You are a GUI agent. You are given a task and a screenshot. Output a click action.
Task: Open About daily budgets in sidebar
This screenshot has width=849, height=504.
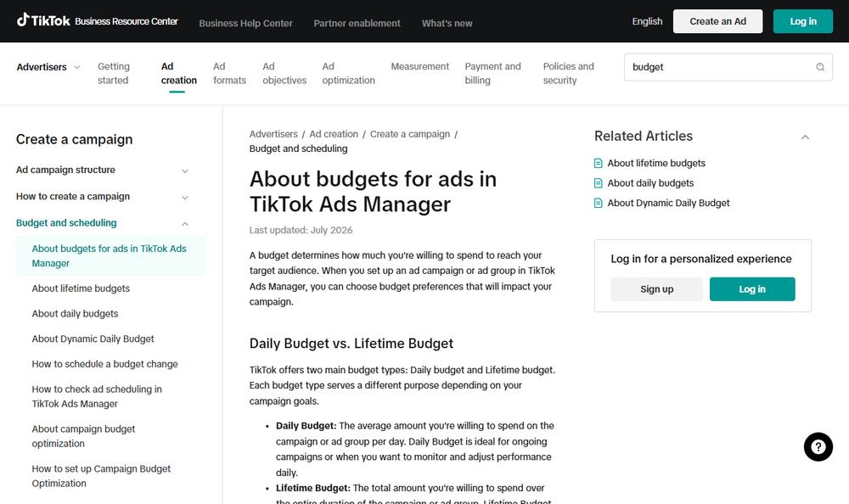click(75, 313)
